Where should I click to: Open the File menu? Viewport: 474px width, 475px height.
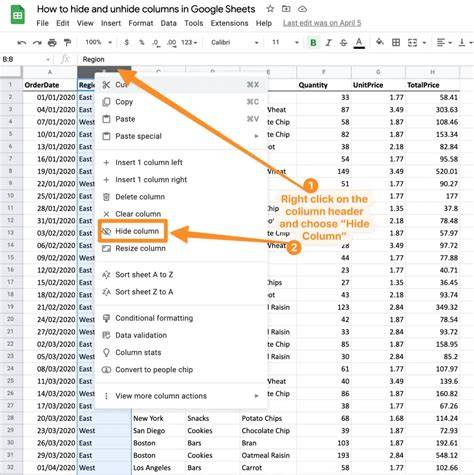tap(42, 23)
